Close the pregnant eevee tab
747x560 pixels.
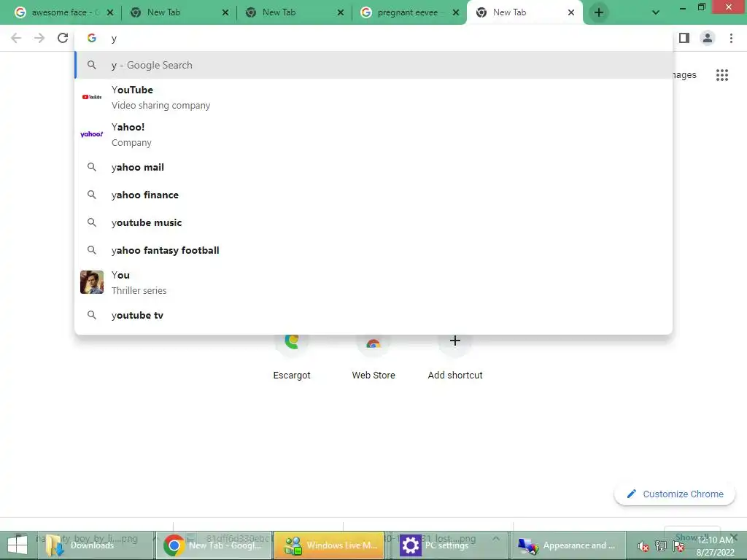456,12
